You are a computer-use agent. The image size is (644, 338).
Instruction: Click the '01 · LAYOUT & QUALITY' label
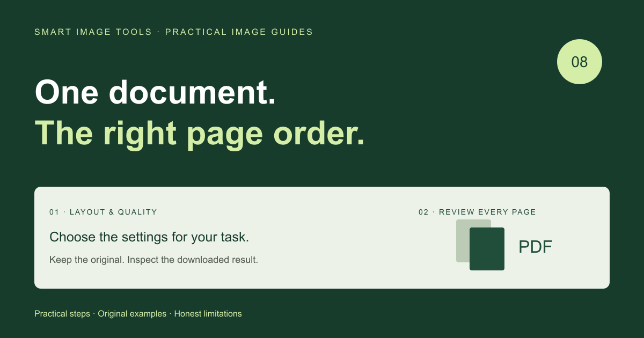[x=103, y=212]
